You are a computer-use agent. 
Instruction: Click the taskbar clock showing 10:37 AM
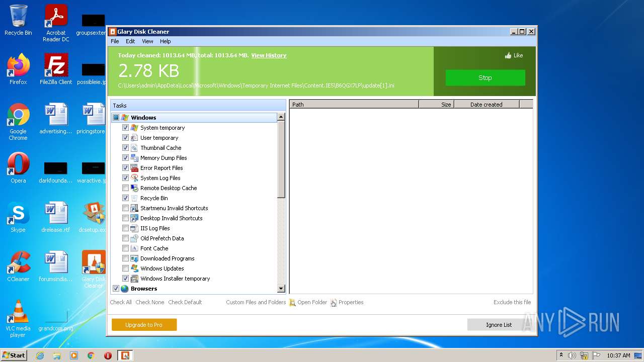(x=618, y=355)
